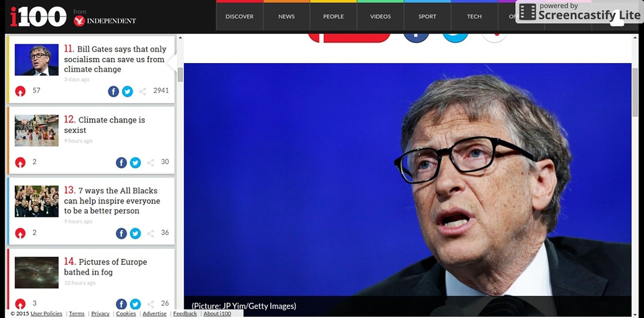Viewport: 644px width, 318px height.
Task: Open headline Climate change is sexist
Action: pyautogui.click(x=104, y=125)
